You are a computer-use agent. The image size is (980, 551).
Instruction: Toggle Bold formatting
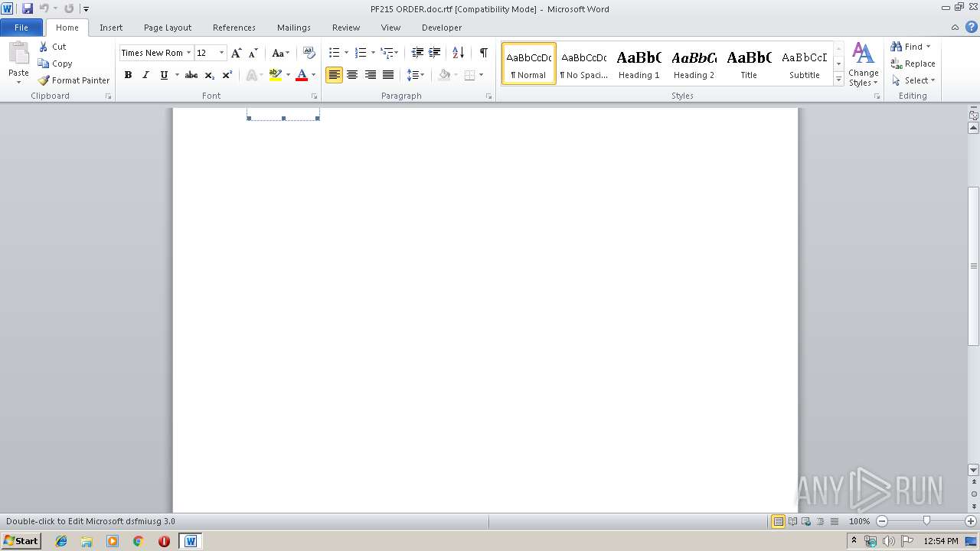(128, 75)
